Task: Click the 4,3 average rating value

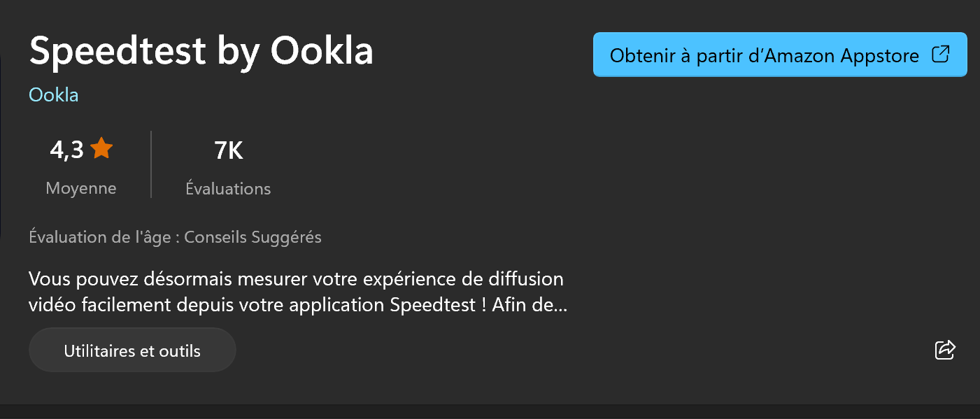Action: pos(66,150)
